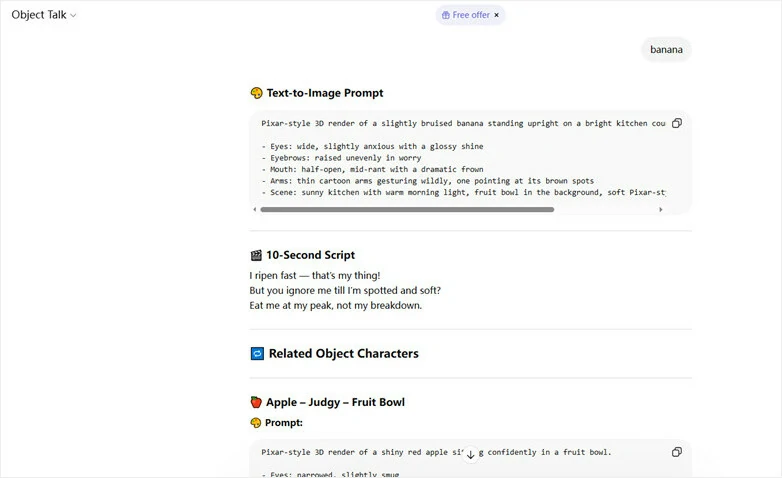This screenshot has height=478, width=782.
Task: Click line 'Eat me at my peak, not my breakdown.'
Action: click(336, 305)
